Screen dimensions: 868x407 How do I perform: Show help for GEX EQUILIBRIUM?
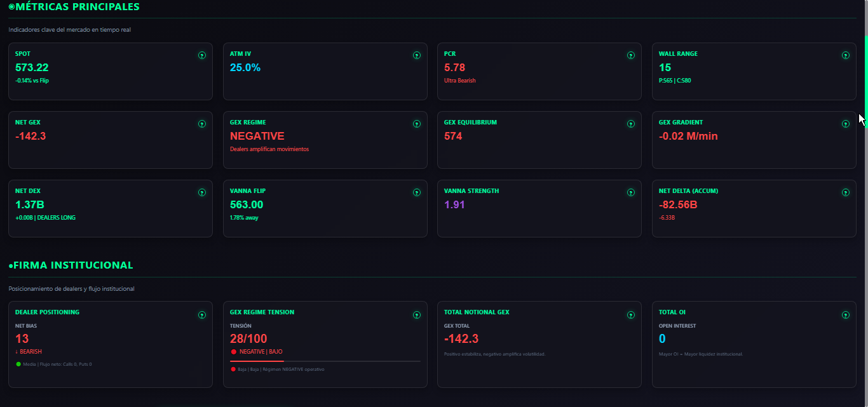631,124
